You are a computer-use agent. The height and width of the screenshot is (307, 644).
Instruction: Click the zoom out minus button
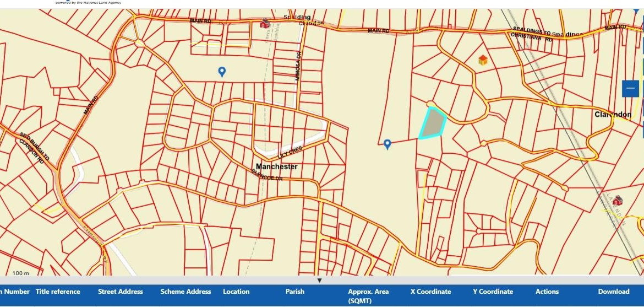(631, 88)
